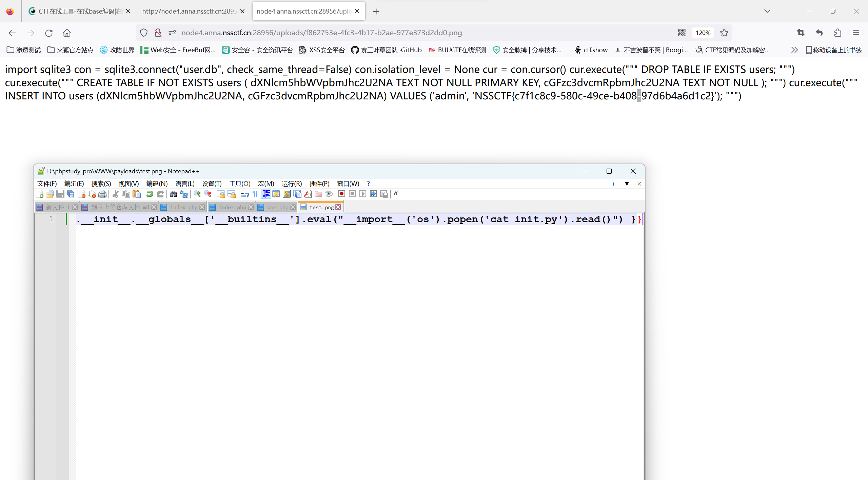
Task: Show more bookmarks chevron
Action: (x=794, y=50)
